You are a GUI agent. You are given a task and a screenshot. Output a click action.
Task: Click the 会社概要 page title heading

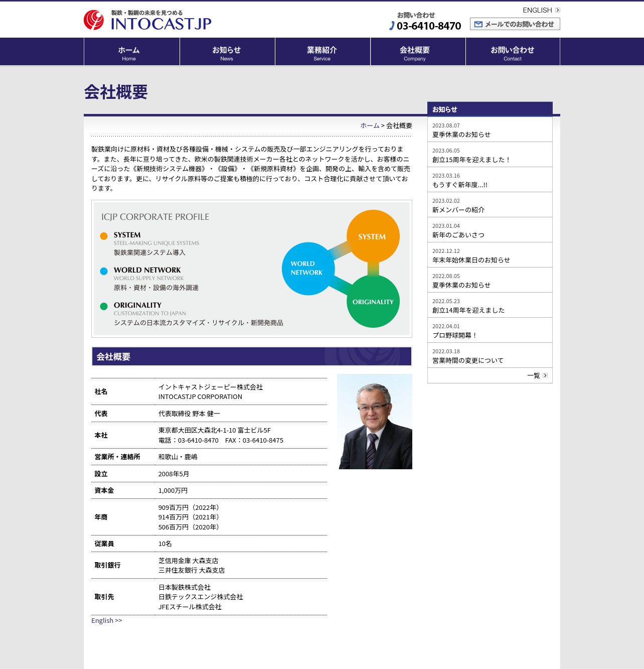116,92
